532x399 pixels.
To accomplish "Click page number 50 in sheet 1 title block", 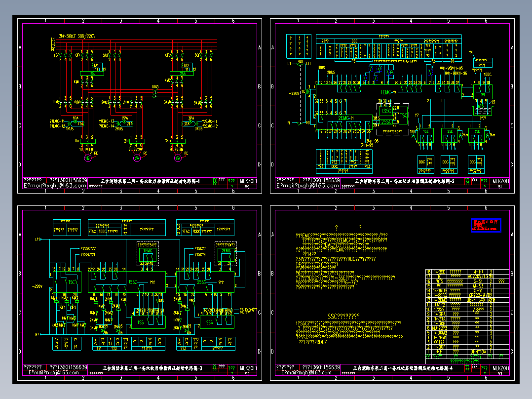I will tap(247, 187).
